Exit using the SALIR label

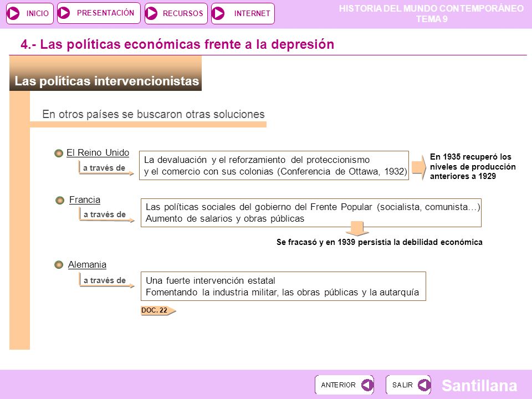[402, 385]
